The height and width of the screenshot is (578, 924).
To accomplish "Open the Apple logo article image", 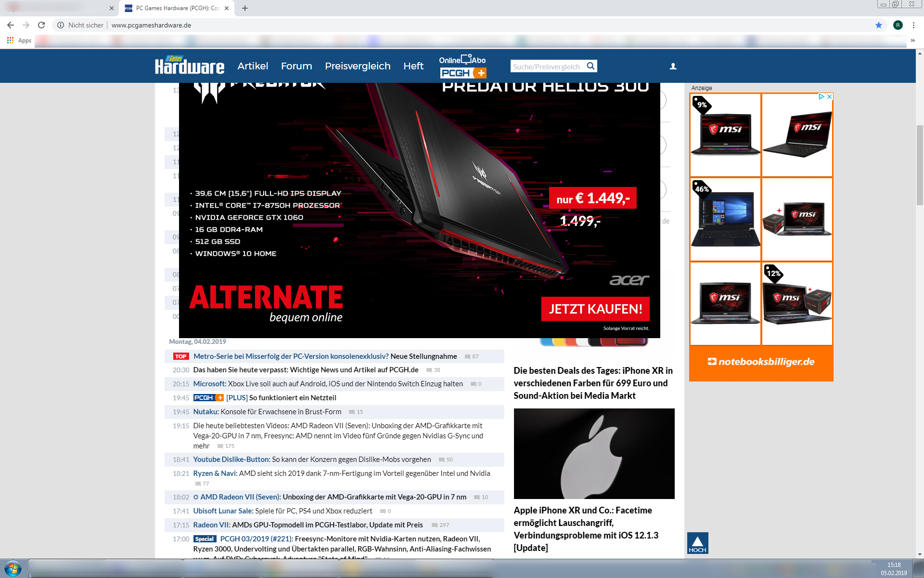I will (x=594, y=454).
